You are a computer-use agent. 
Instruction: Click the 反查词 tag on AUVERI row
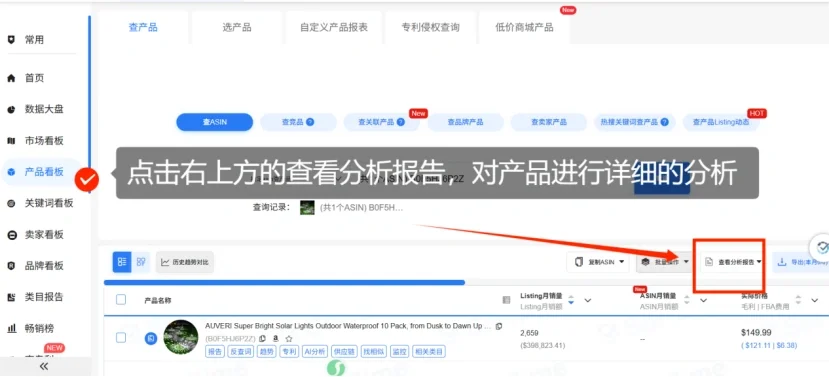click(x=241, y=352)
